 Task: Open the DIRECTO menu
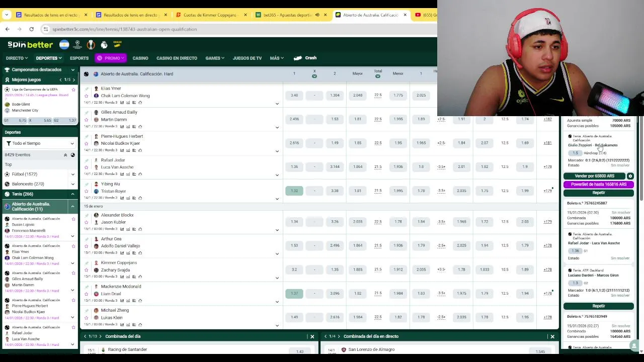tap(17, 58)
